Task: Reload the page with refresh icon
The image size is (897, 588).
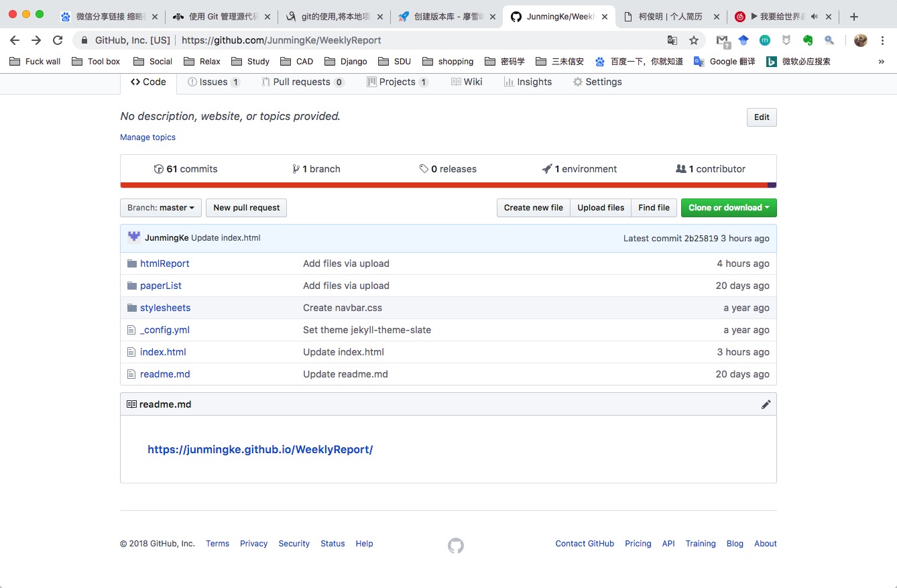Action: (58, 40)
